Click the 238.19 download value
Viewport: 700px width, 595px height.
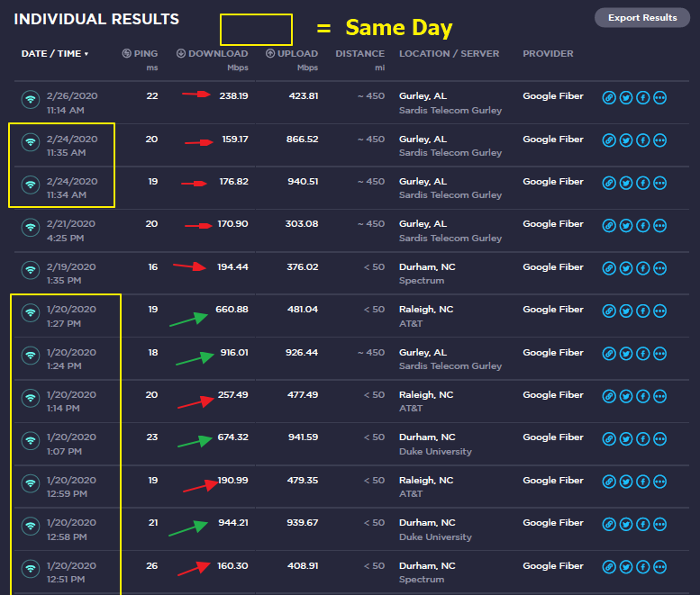tap(233, 96)
